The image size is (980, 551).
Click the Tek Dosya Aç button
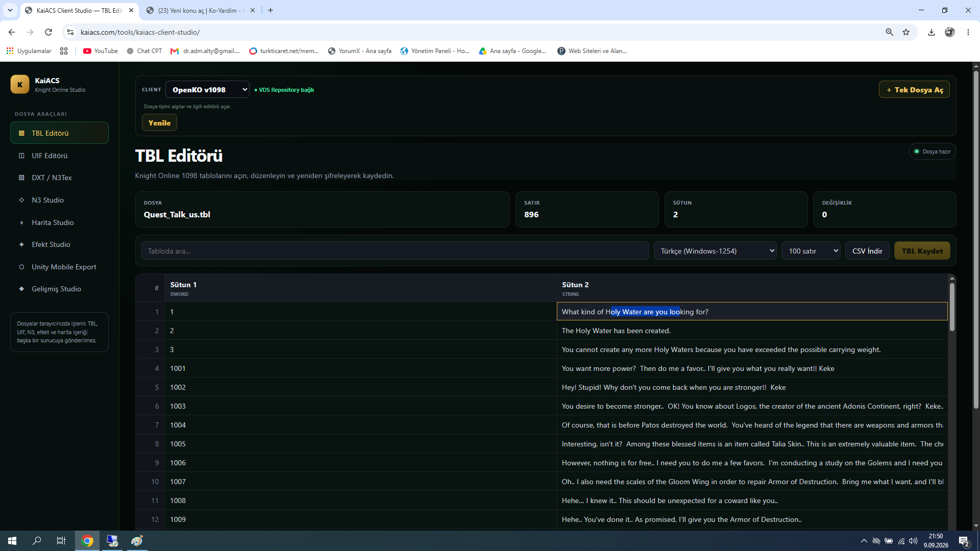[914, 90]
